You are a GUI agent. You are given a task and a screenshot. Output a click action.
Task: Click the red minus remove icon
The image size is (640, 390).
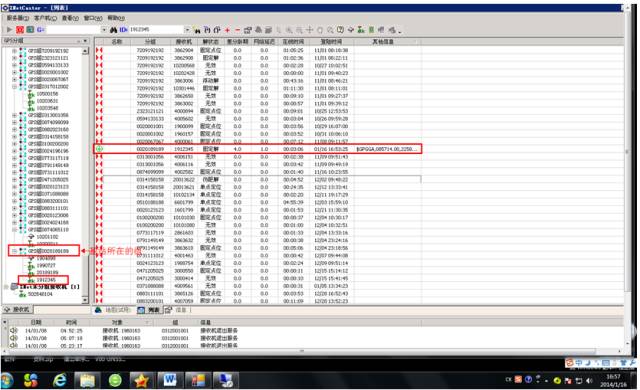237,30
